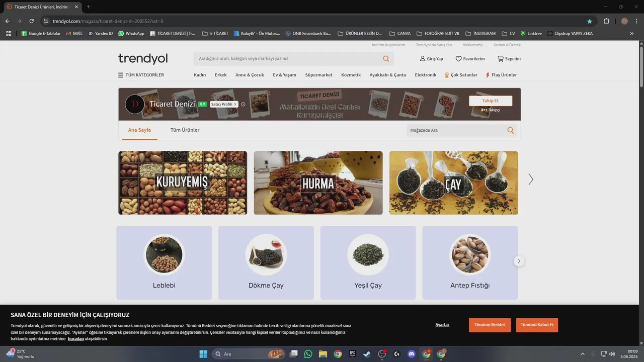
Task: Open the Leblebi category card
Action: click(x=164, y=263)
